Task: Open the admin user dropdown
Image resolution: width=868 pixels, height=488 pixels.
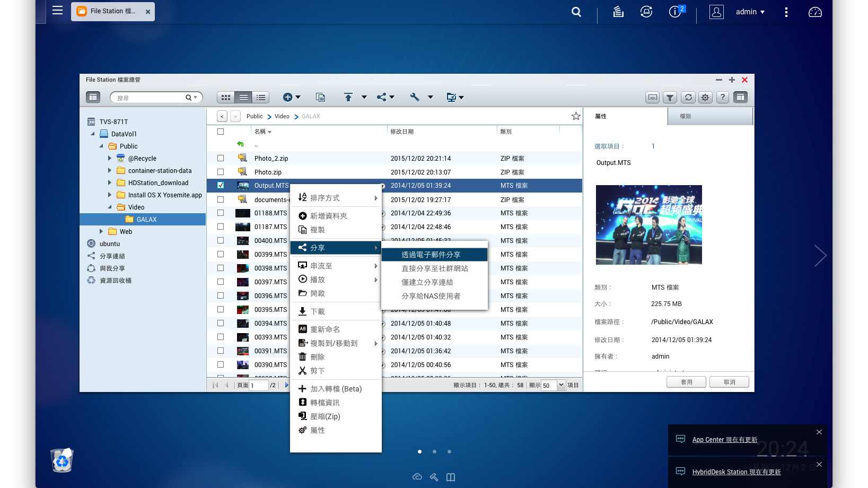Action: pyautogui.click(x=750, y=12)
